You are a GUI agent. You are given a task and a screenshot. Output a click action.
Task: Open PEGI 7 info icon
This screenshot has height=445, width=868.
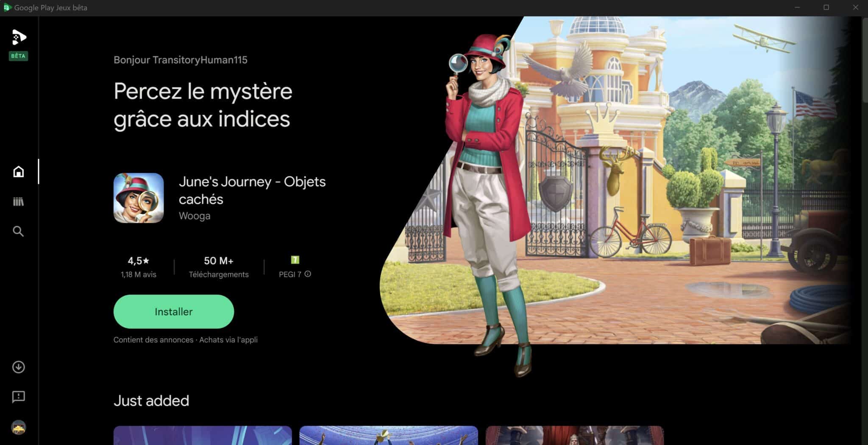coord(308,274)
